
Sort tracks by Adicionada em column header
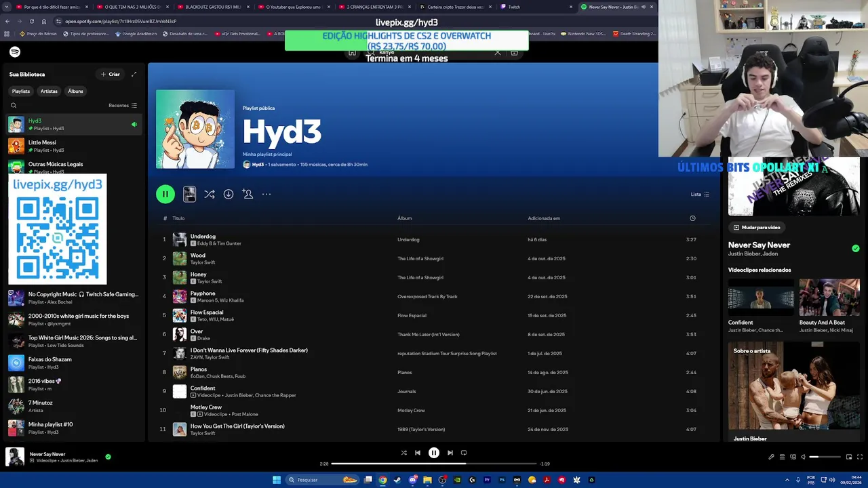[x=544, y=218]
